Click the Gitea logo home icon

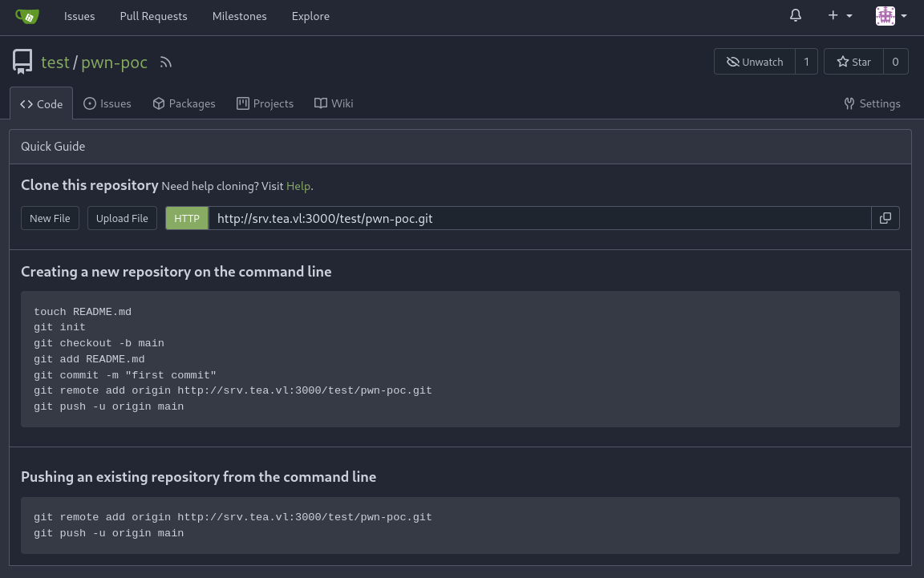27,16
